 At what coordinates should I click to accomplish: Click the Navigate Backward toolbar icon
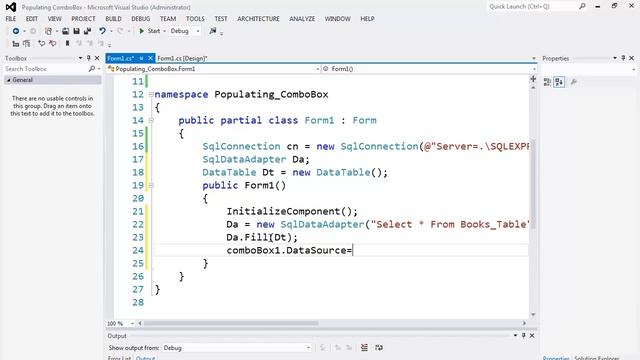click(x=16, y=31)
